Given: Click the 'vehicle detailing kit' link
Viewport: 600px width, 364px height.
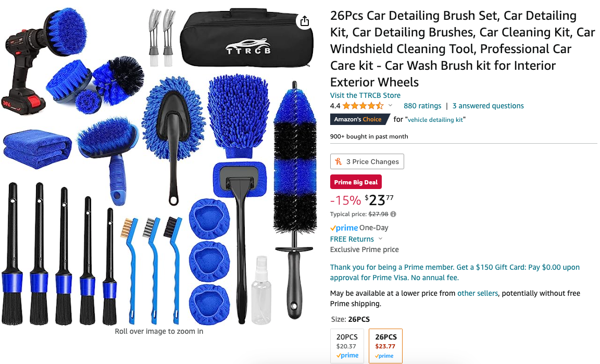Looking at the screenshot, I should coord(435,120).
